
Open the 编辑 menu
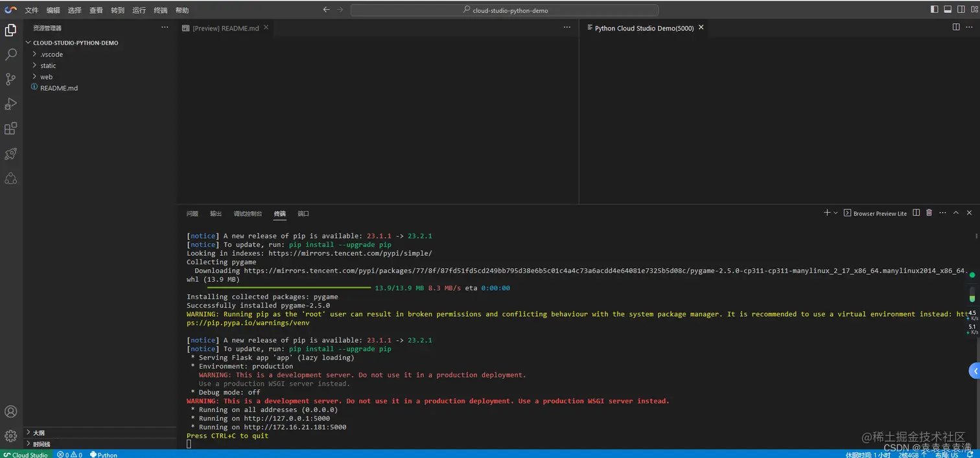pos(53,10)
